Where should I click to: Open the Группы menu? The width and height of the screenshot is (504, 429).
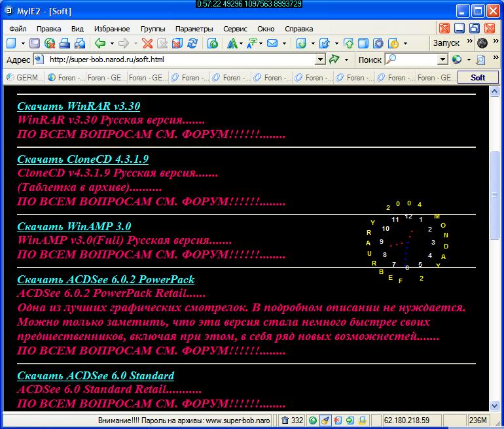point(153,29)
